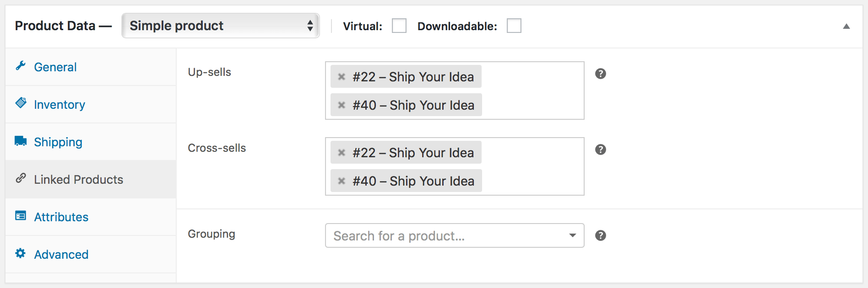
Task: Click the Cross-sells help question mark
Action: (601, 149)
